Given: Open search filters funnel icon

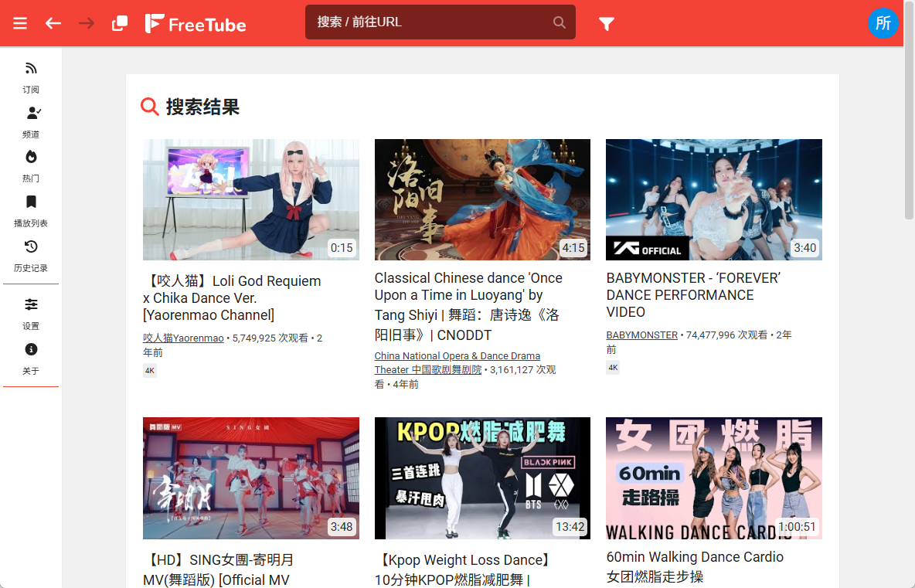Looking at the screenshot, I should (607, 24).
